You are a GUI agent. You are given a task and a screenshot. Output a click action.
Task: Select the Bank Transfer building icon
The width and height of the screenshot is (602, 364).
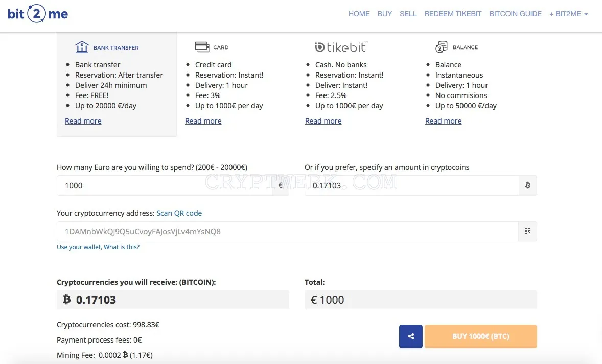[x=82, y=47]
